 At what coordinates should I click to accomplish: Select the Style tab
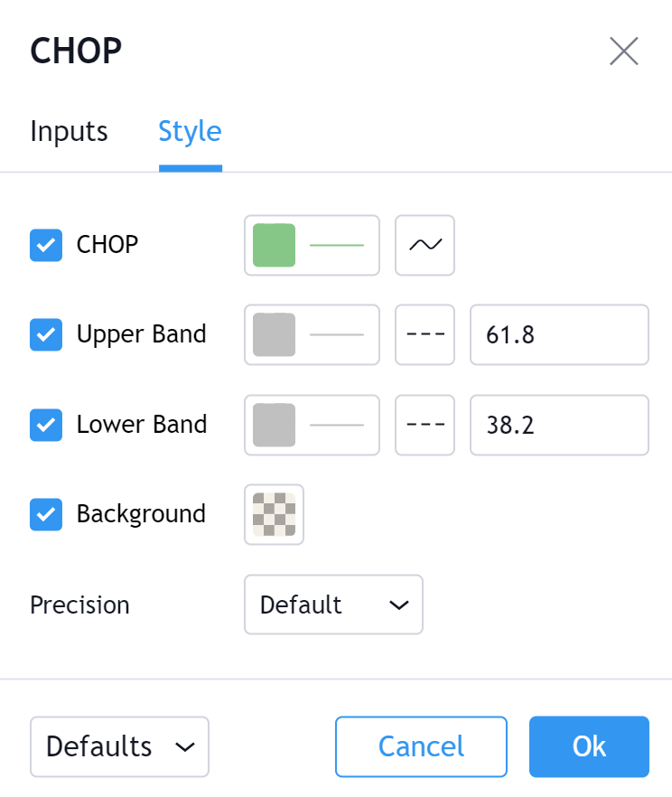[190, 132]
